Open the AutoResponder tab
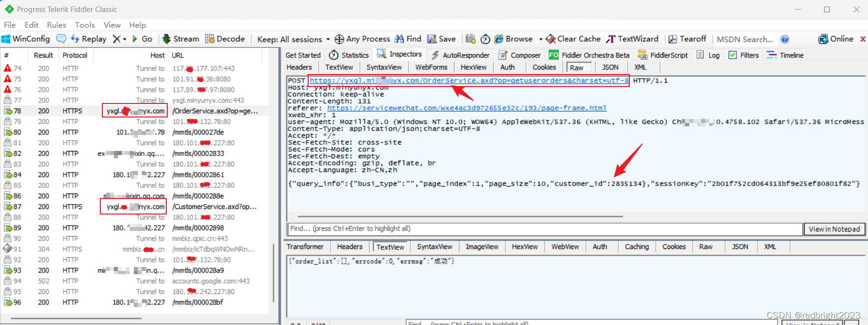Image resolution: width=868 pixels, height=325 pixels. pos(460,55)
